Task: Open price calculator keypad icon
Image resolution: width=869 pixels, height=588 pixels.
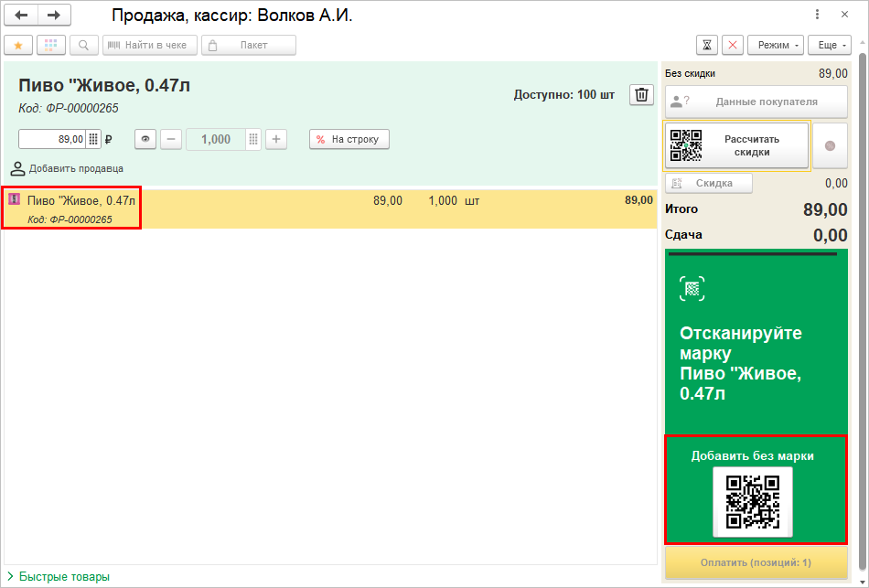Action: click(93, 139)
